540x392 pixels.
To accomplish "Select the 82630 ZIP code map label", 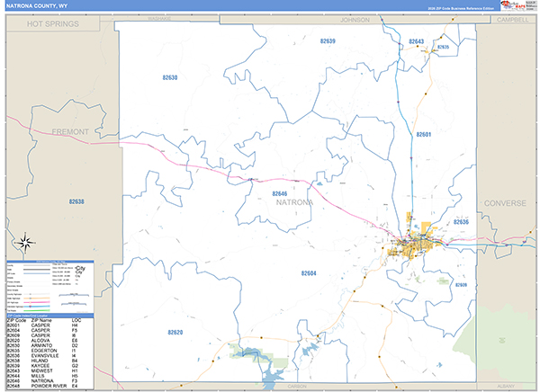I will pyautogui.click(x=169, y=77).
